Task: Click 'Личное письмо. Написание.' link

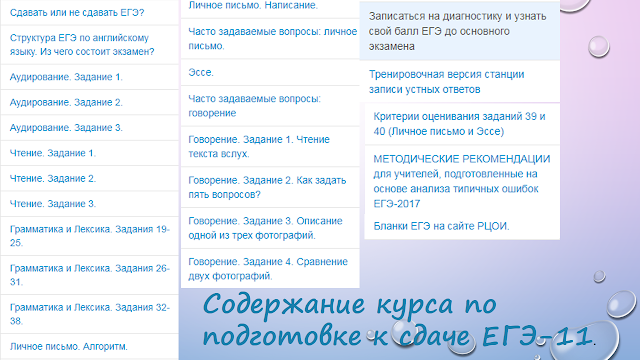Action: pyautogui.click(x=253, y=5)
